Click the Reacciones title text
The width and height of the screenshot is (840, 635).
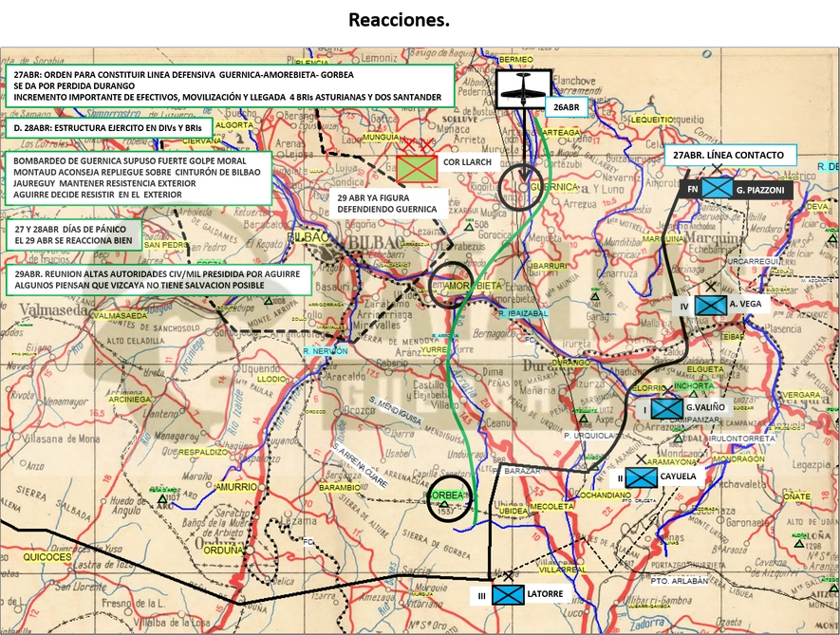pyautogui.click(x=399, y=20)
